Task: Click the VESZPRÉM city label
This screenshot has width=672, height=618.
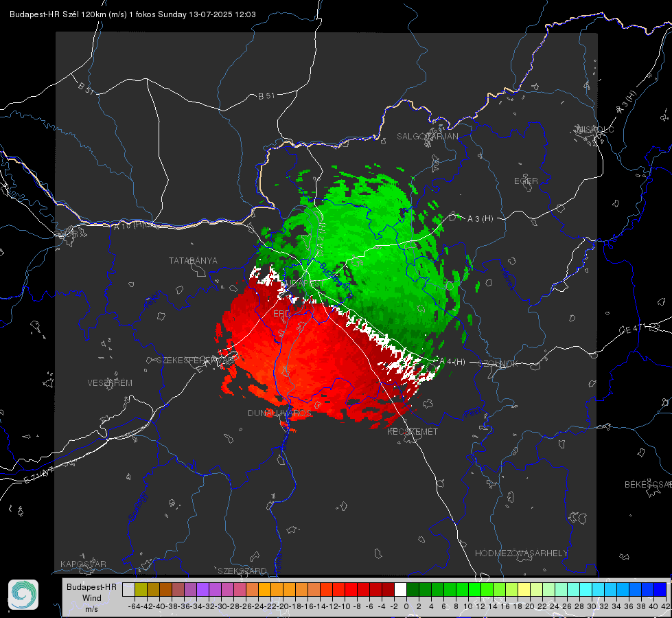Action: (110, 383)
